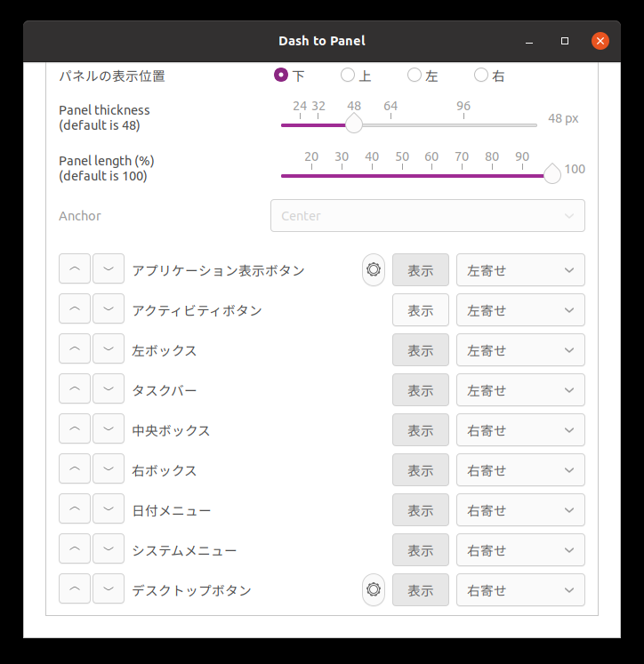
Task: Toggle 表示 for デスクトップボタン
Action: (x=421, y=590)
